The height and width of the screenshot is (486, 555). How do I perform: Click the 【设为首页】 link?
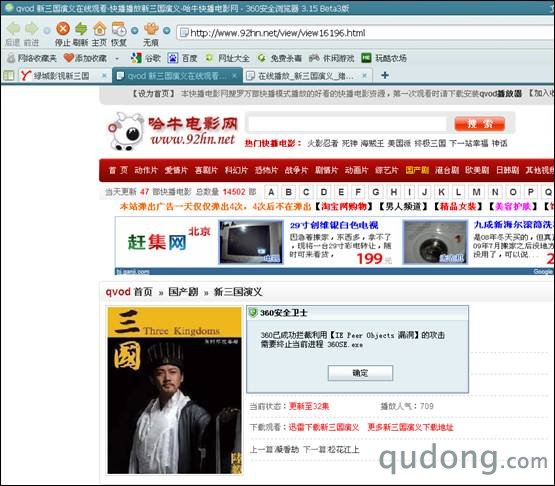click(153, 94)
